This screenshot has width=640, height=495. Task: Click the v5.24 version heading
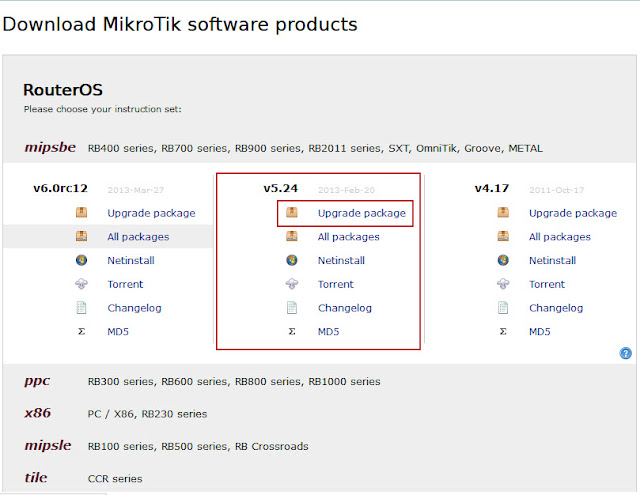pos(281,189)
